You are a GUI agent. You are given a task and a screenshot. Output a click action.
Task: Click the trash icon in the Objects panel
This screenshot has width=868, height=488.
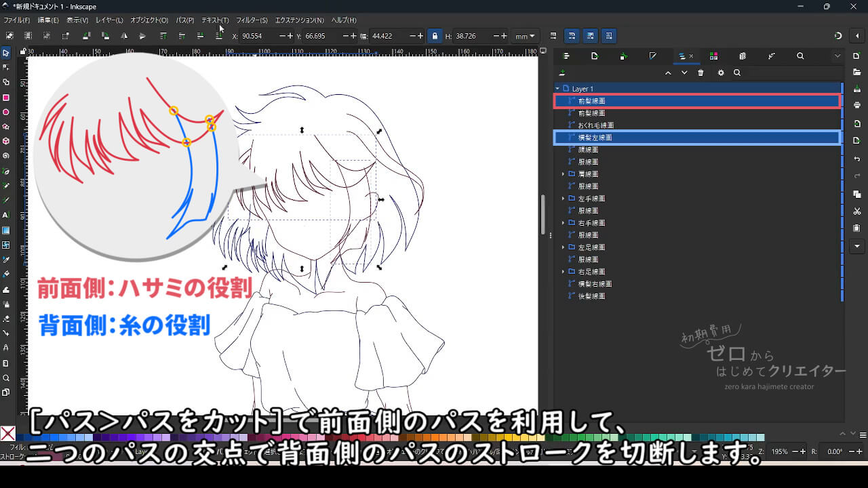coord(701,73)
